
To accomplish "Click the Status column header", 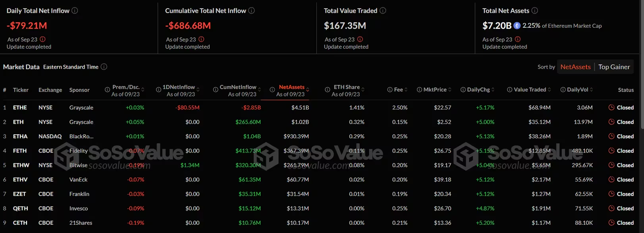I will (x=626, y=90).
